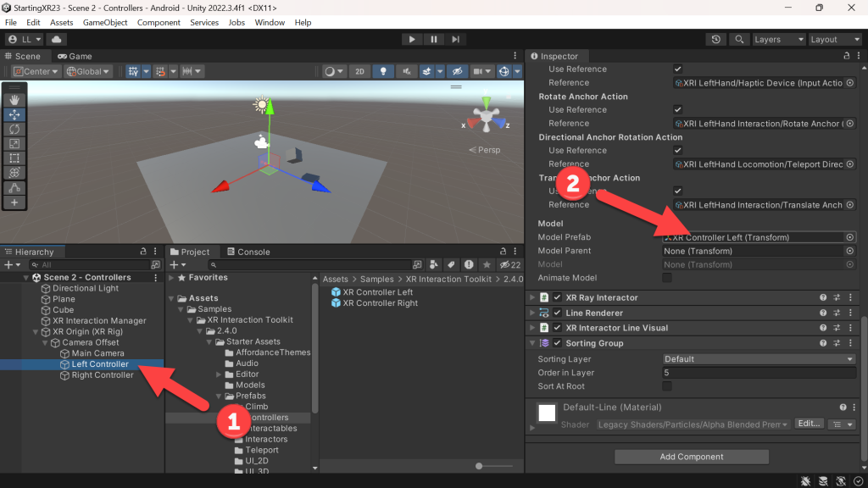This screenshot has height=488, width=868.
Task: Click the Pause button
Action: (x=433, y=39)
